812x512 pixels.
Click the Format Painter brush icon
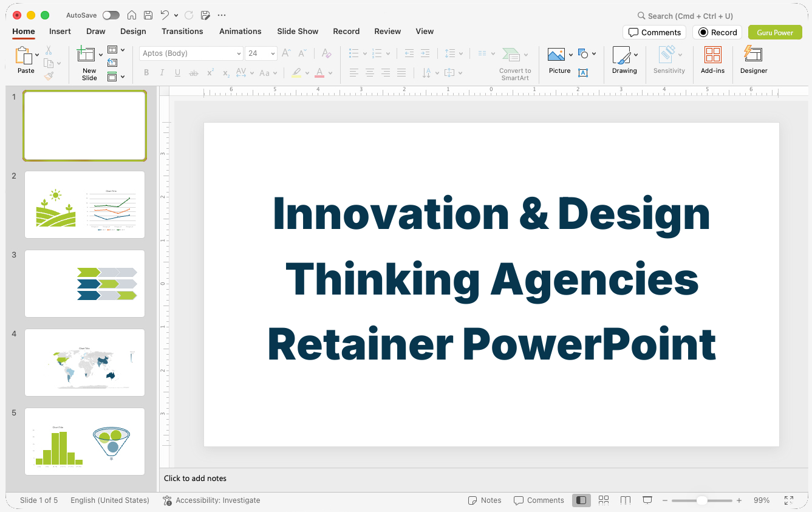(49, 76)
